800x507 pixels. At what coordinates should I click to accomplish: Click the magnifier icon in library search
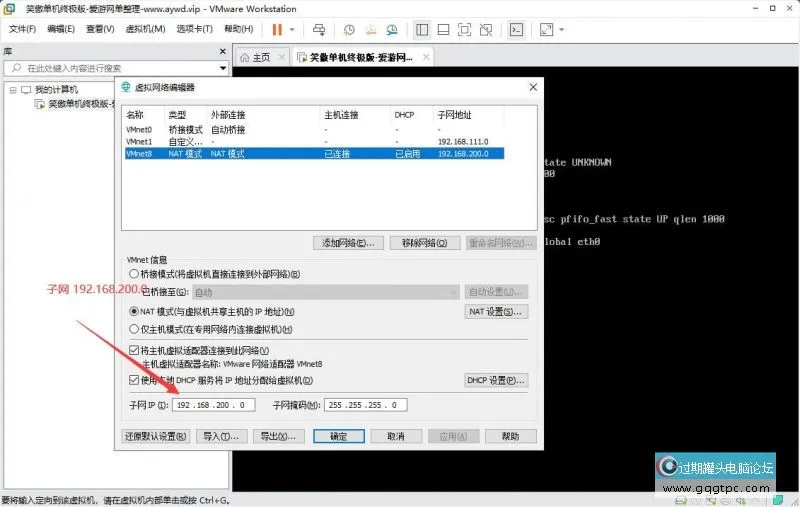click(16, 68)
